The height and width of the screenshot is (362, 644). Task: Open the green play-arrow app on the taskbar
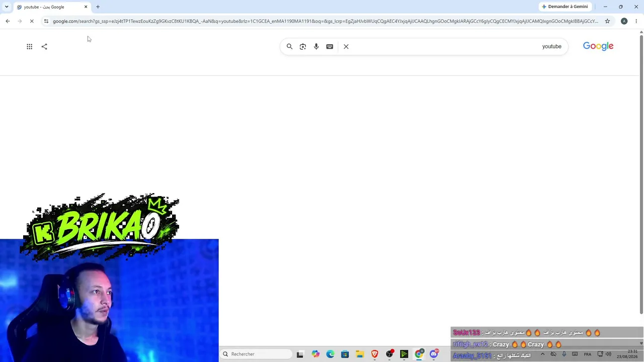pos(404,354)
